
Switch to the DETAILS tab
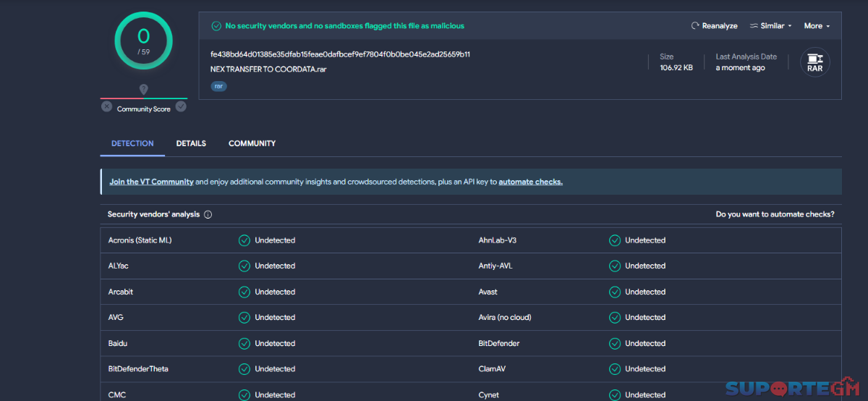tap(191, 143)
